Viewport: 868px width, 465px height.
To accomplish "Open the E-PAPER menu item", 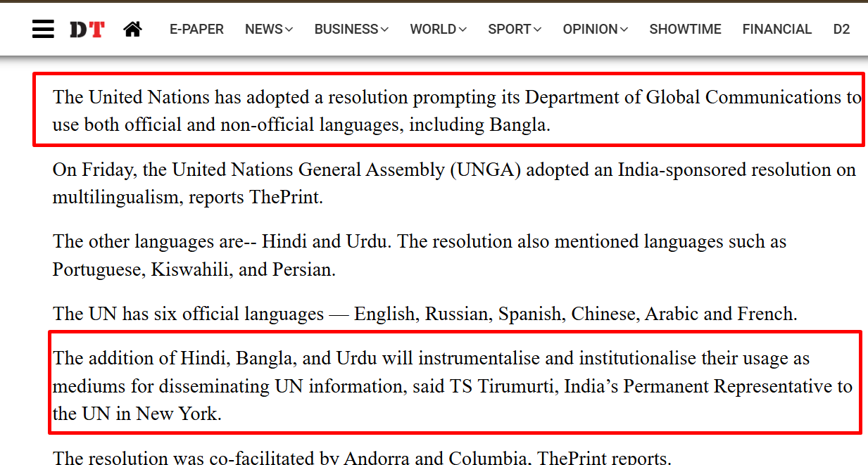I will [x=196, y=30].
